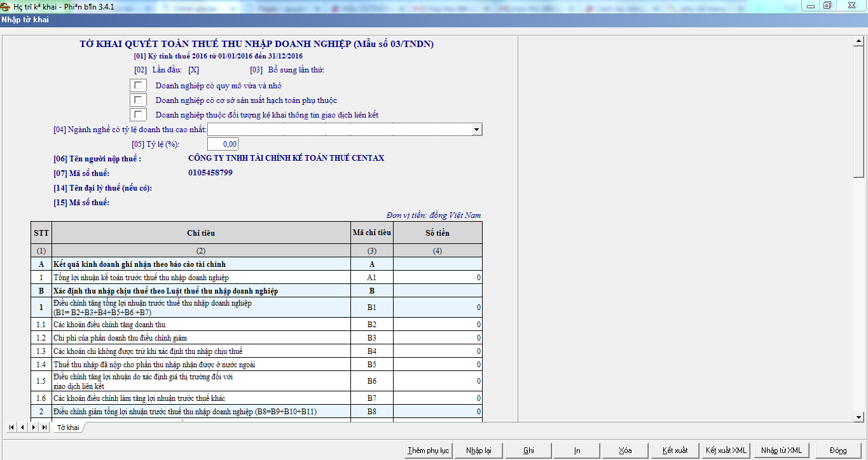The height and width of the screenshot is (460, 868).
Task: Click the 'Thêm phụ lục' button
Action: click(x=428, y=450)
